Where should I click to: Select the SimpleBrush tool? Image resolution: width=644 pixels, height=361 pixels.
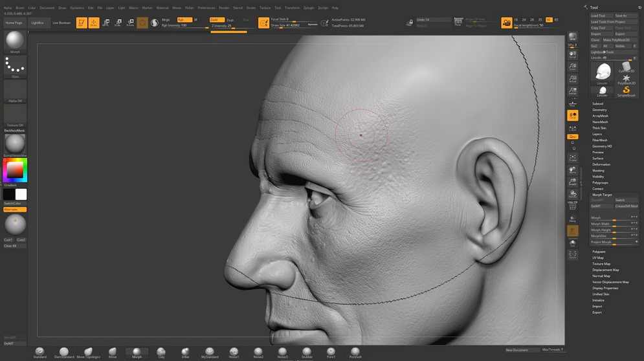pyautogui.click(x=626, y=91)
